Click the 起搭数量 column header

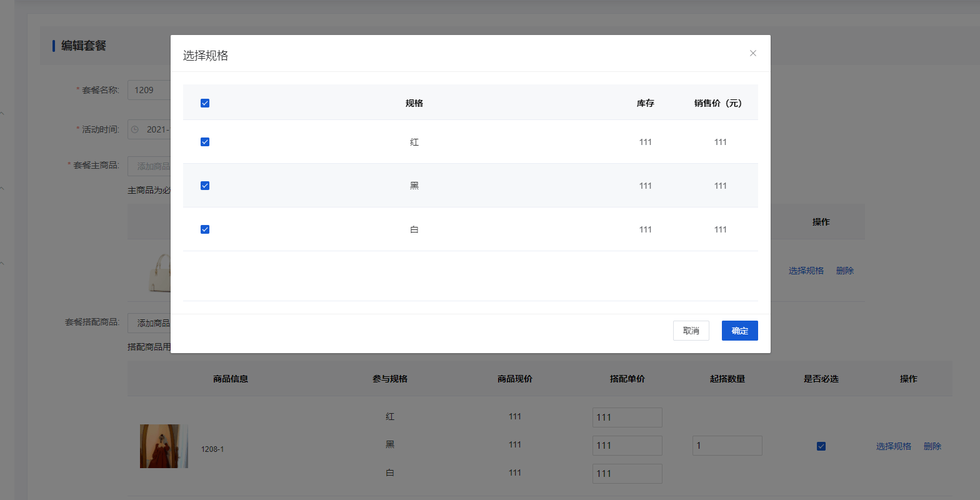tap(727, 379)
